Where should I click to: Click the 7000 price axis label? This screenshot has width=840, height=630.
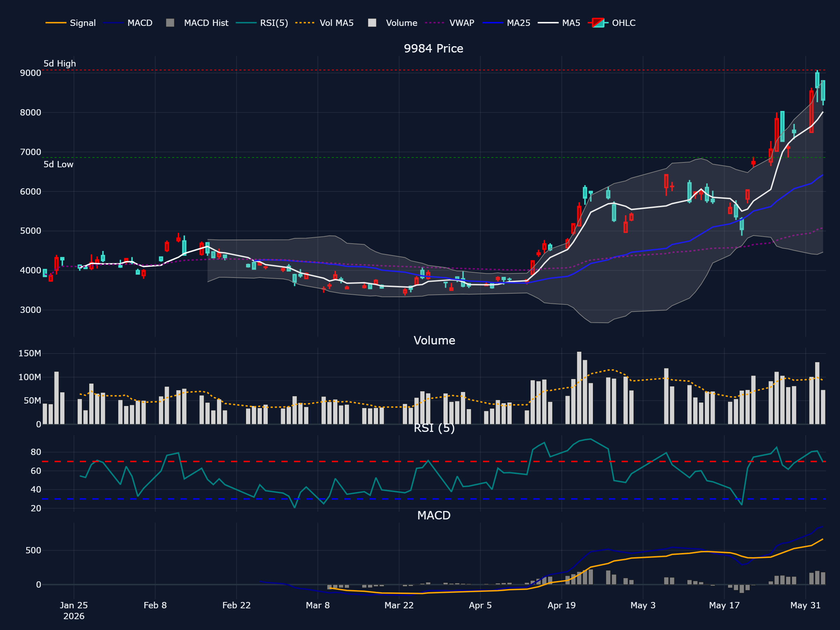click(x=30, y=152)
